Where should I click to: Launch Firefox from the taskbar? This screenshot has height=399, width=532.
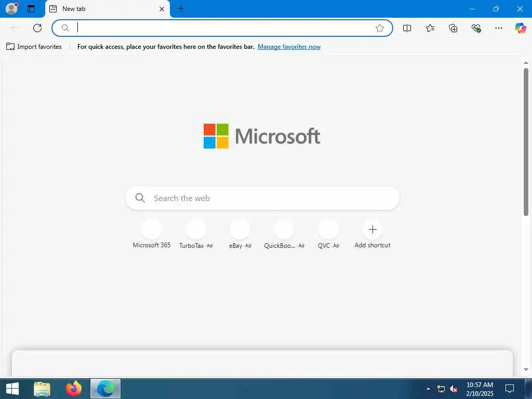click(x=74, y=389)
